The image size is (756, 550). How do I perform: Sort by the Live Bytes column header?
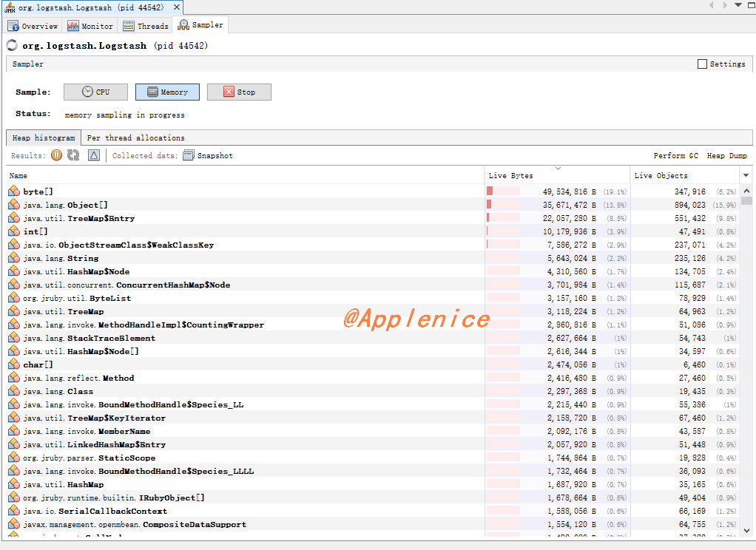point(557,175)
